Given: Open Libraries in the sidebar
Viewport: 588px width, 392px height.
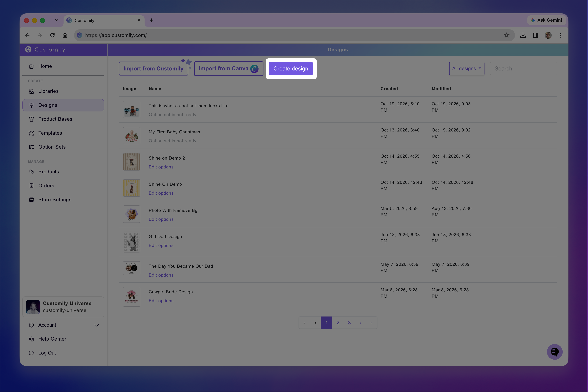Looking at the screenshot, I should click(63, 91).
